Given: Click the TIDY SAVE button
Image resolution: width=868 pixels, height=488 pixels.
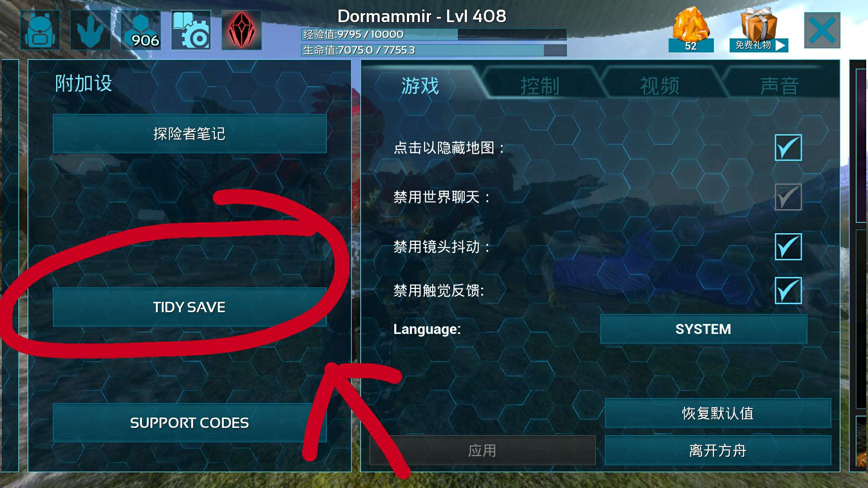Looking at the screenshot, I should [189, 307].
